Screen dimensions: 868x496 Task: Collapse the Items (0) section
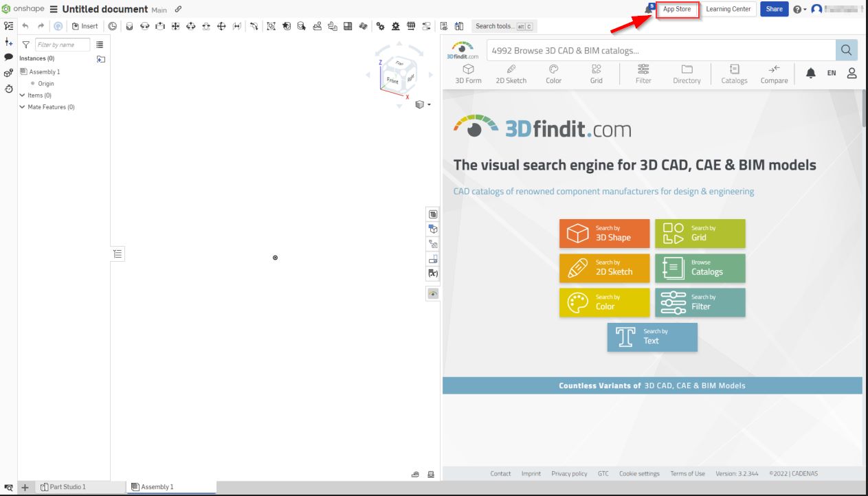pos(23,95)
